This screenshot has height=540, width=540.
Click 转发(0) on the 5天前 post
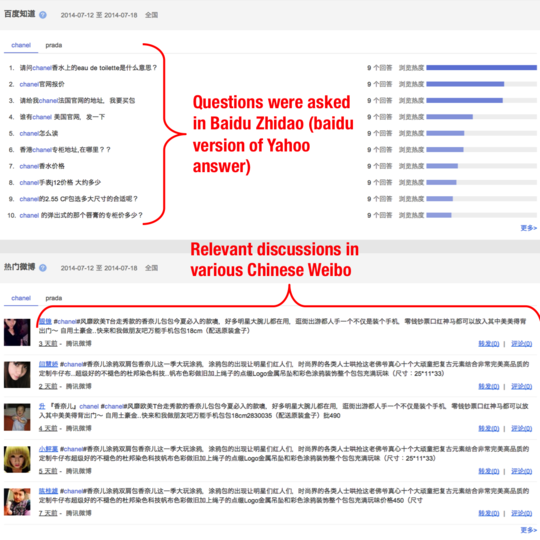489,471
